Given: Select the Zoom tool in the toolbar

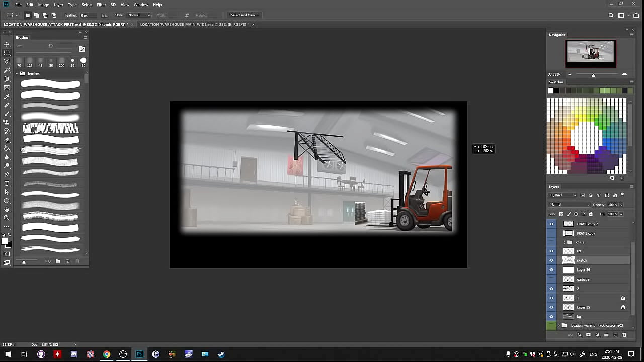Looking at the screenshot, I should click(7, 218).
